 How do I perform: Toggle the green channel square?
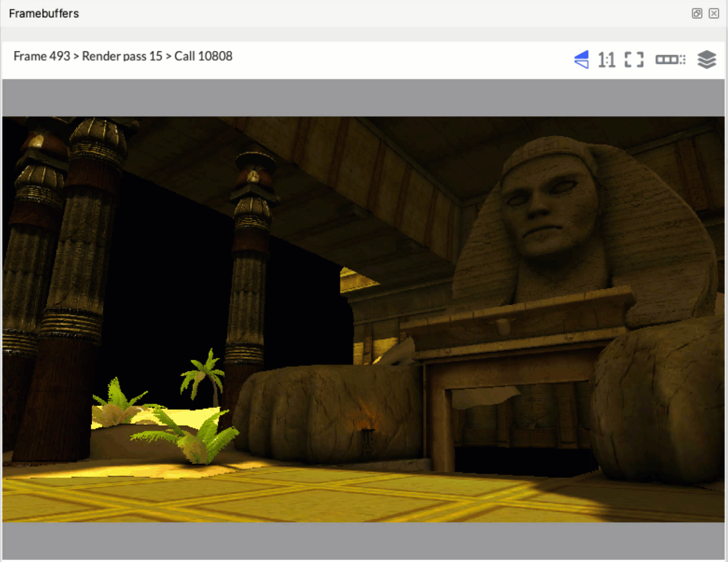tap(668, 59)
